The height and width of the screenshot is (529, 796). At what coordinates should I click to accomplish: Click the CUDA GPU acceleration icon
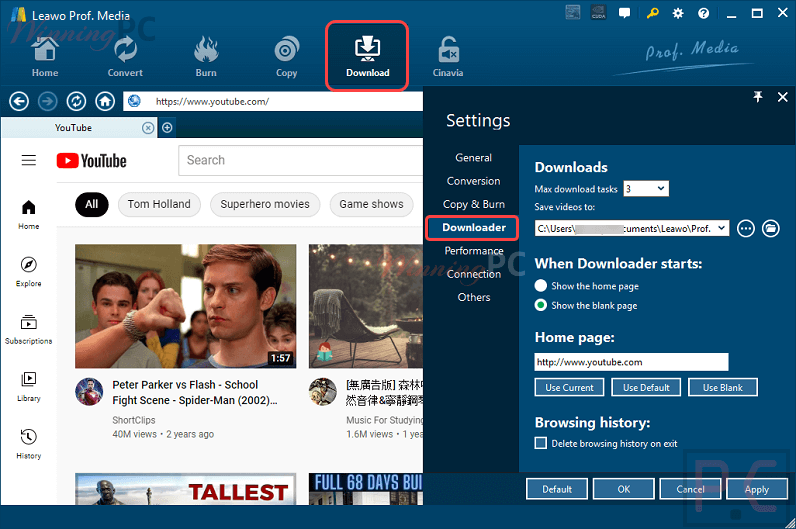click(599, 13)
